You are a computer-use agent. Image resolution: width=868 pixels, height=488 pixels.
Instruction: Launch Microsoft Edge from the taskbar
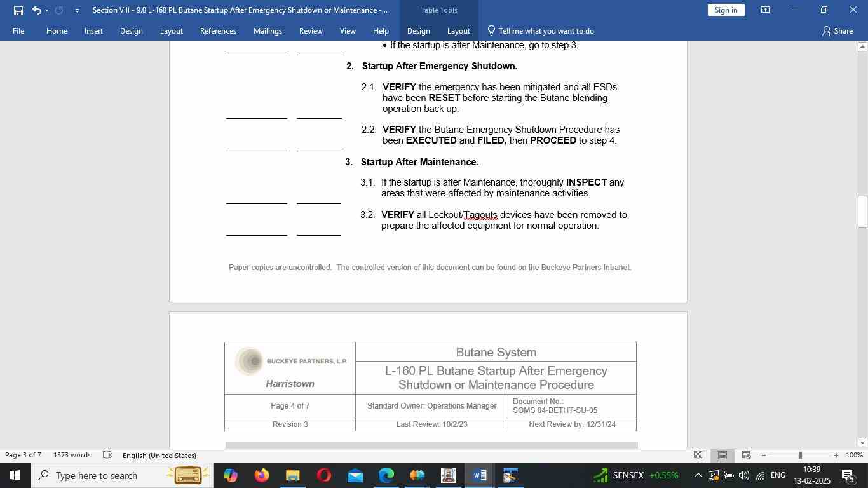[386, 475]
